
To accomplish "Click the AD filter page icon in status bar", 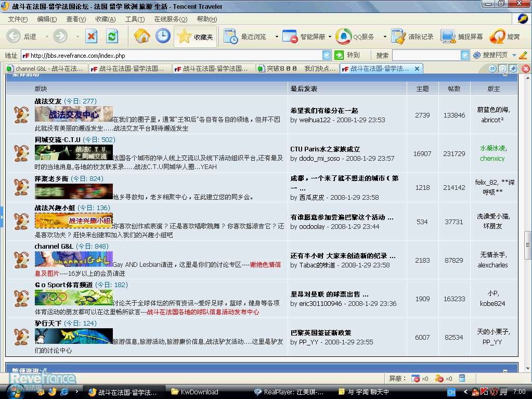I will click(x=462, y=378).
